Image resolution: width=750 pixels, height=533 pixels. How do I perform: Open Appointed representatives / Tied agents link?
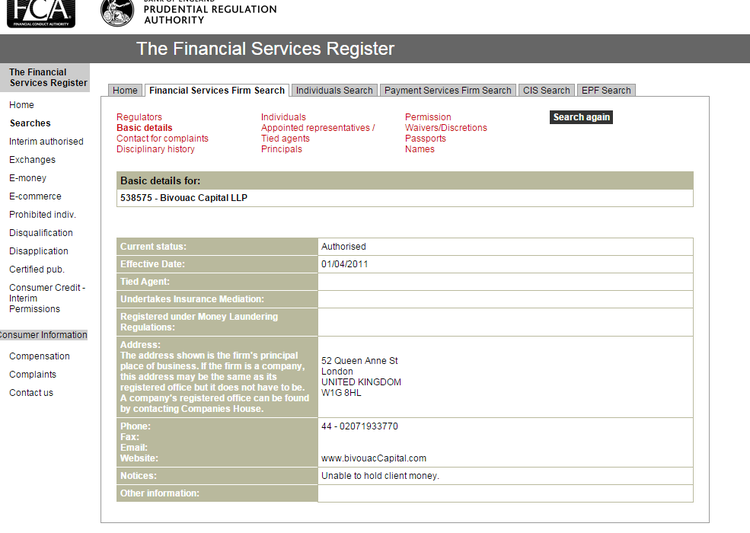click(318, 133)
